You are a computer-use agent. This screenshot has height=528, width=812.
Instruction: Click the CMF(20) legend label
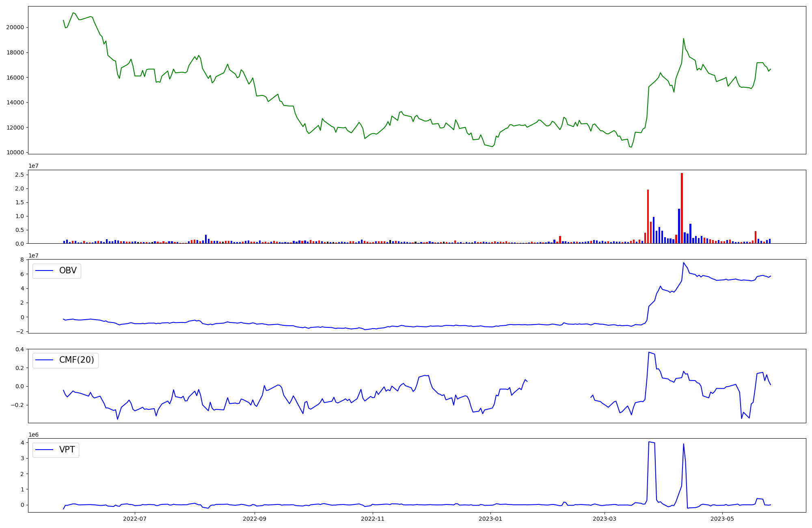pos(76,360)
